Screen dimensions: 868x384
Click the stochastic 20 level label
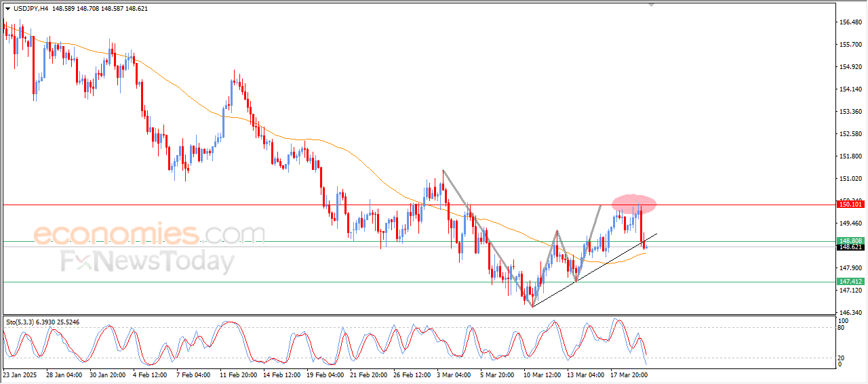842,358
